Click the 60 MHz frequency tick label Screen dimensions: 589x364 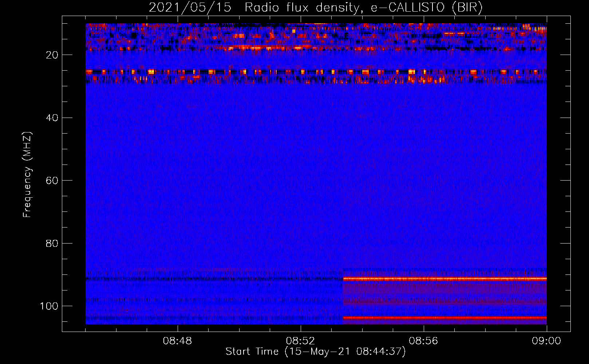(52, 181)
